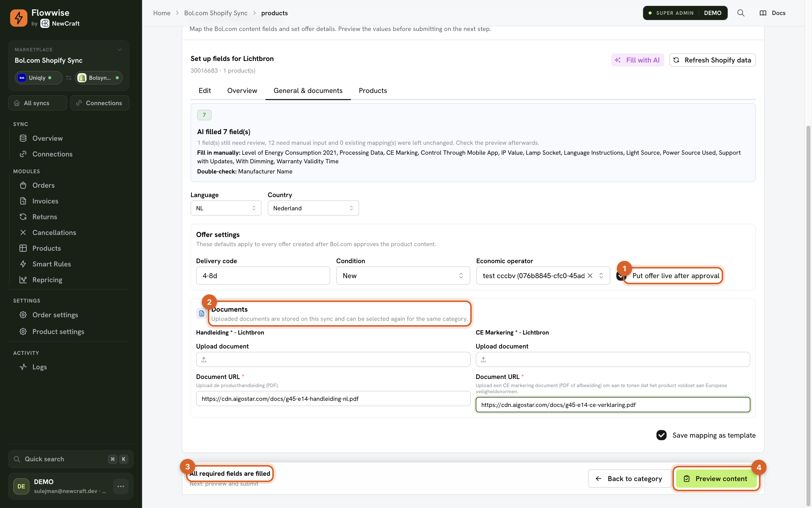
Task: Open the Returns module
Action: tap(45, 217)
